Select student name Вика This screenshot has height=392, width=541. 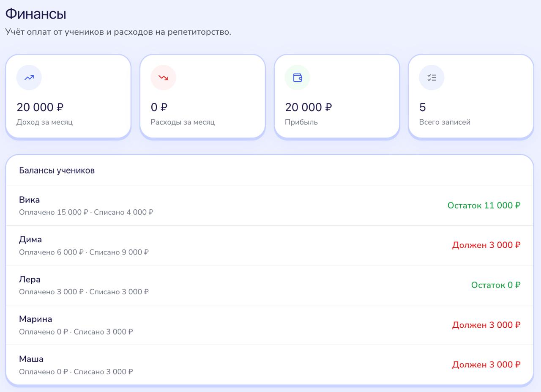(x=30, y=200)
